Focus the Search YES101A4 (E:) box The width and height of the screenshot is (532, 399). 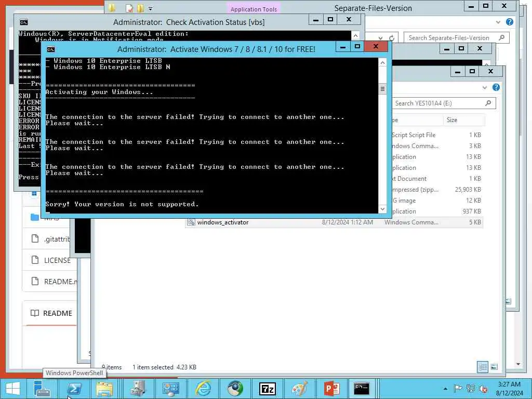point(444,103)
